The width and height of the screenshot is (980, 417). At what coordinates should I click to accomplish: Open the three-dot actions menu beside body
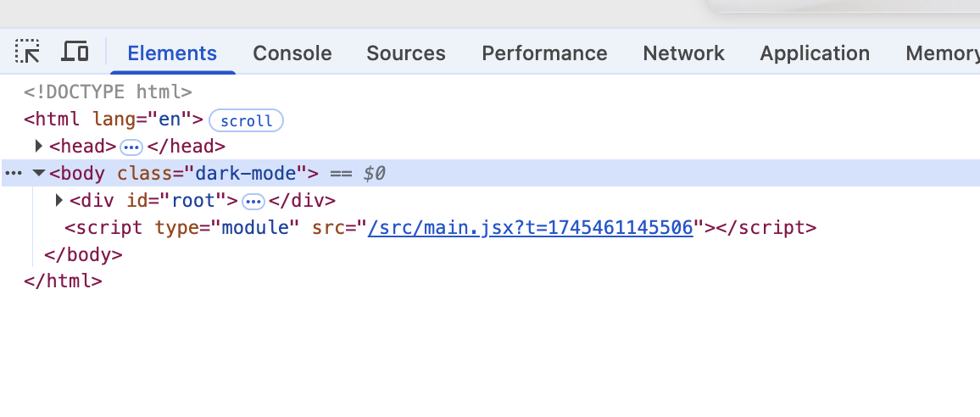pyautogui.click(x=13, y=173)
